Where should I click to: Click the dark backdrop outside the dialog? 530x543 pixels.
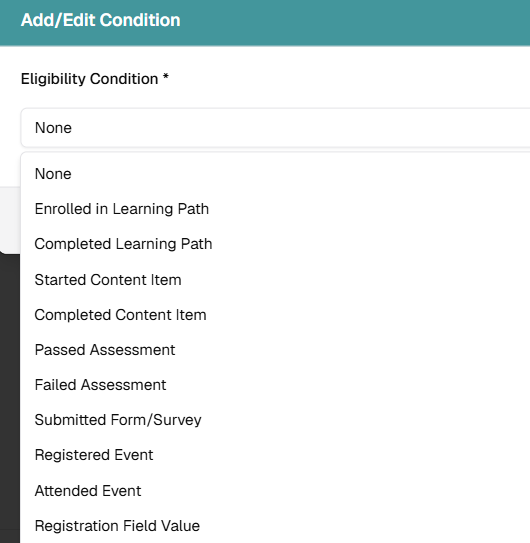click(10, 398)
